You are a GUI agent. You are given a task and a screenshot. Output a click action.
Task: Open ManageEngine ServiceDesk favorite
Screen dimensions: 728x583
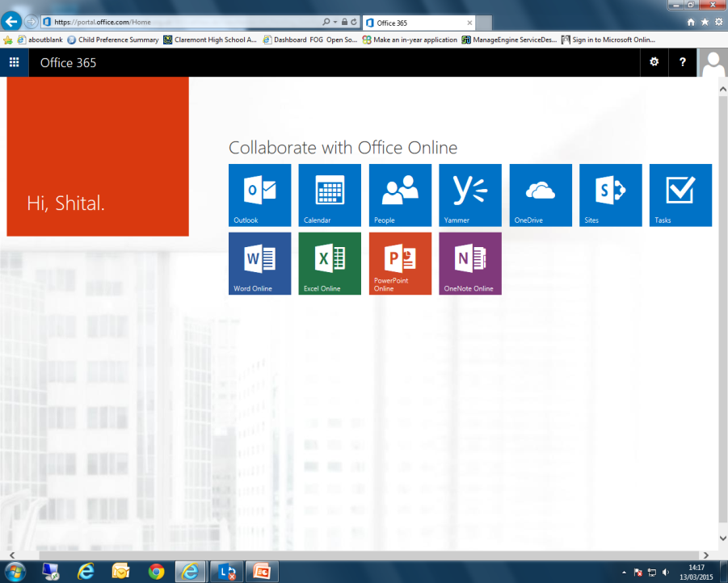509,40
